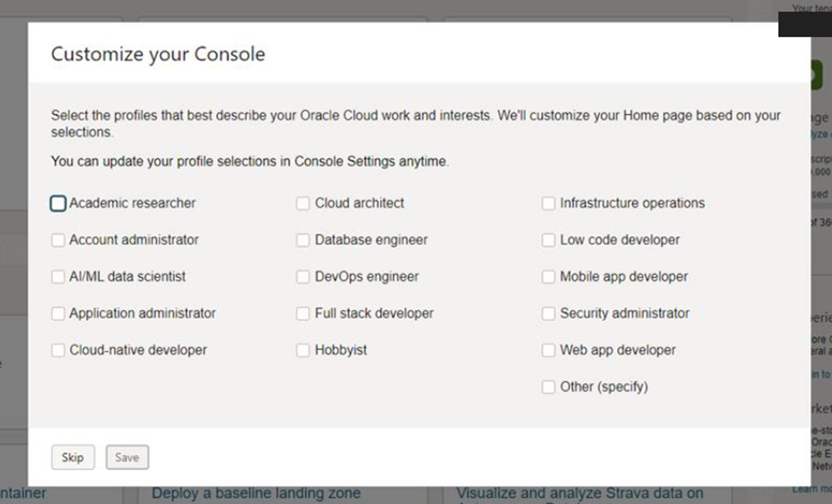The width and height of the screenshot is (832, 504).
Task: Check the Academic researcher checkbox
Action: 58,203
